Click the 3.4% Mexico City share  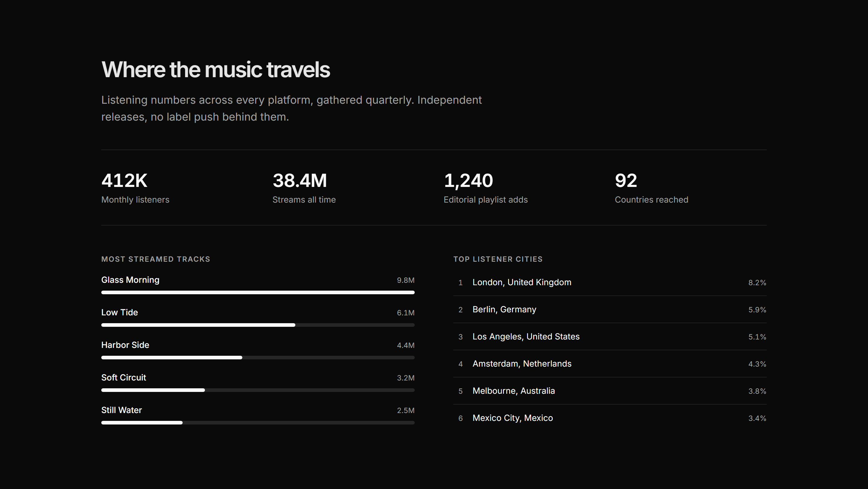[757, 418]
